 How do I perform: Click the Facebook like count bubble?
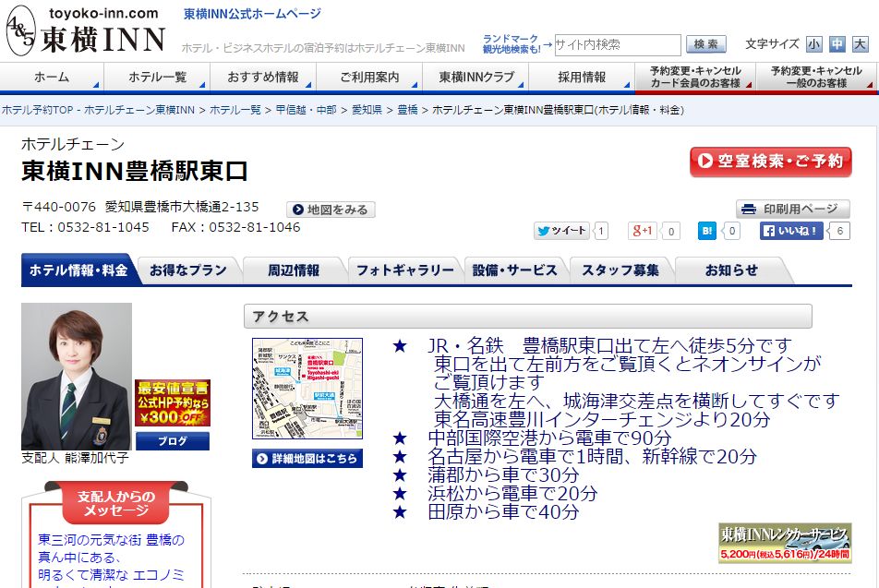tap(839, 231)
